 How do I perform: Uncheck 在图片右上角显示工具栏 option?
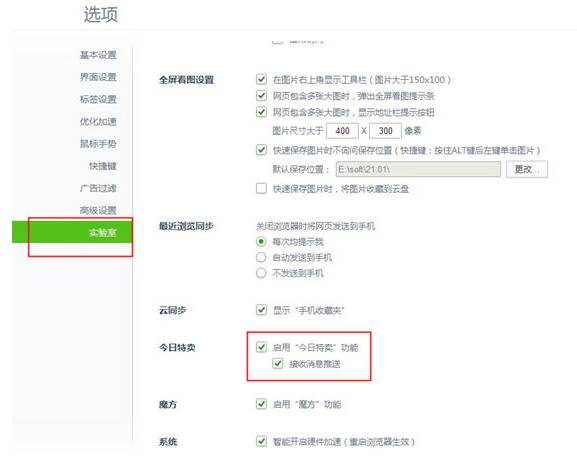pos(261,79)
